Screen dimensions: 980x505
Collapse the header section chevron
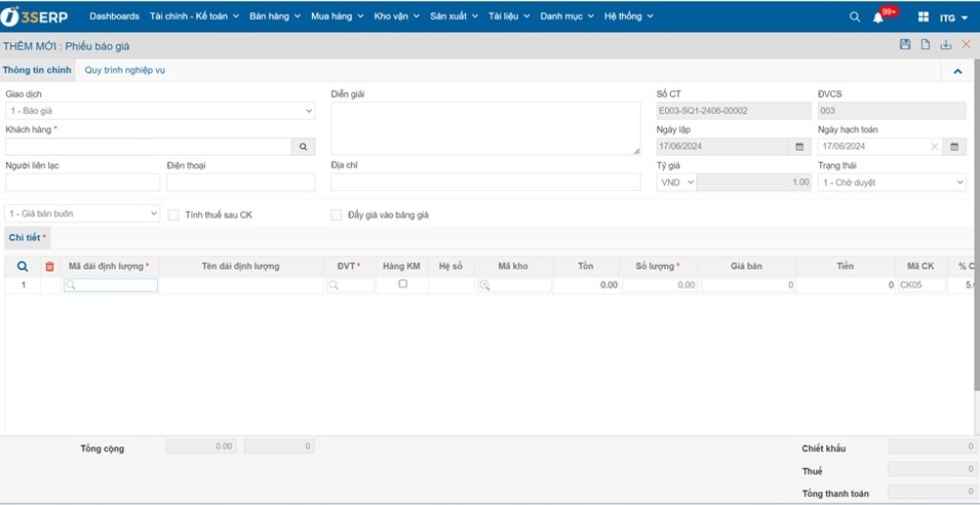[x=957, y=72]
